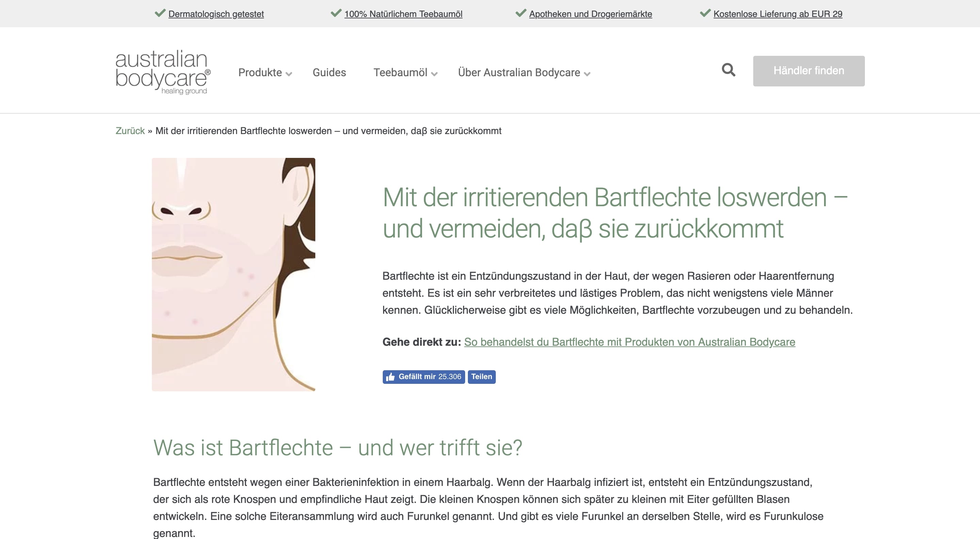Click the Händler finden button

pyautogui.click(x=808, y=71)
